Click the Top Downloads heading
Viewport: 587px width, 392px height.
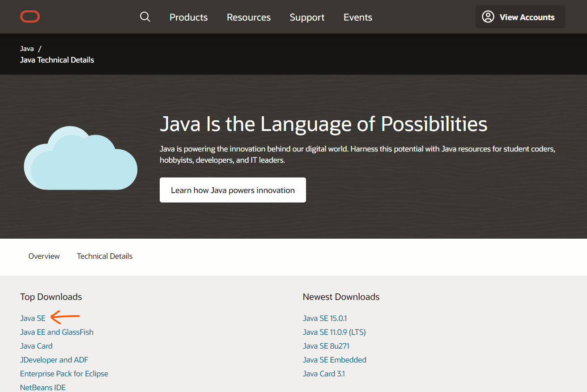click(51, 297)
